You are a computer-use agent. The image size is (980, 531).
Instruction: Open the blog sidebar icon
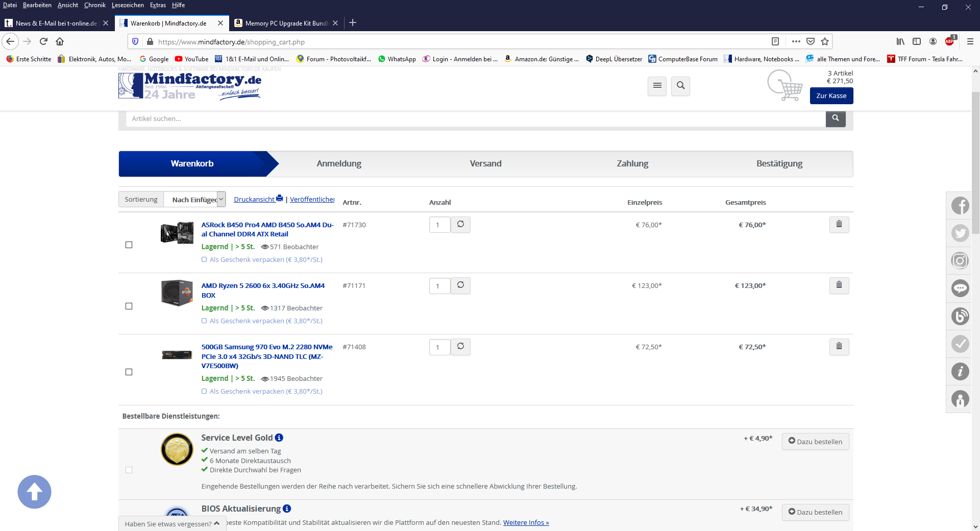point(960,316)
